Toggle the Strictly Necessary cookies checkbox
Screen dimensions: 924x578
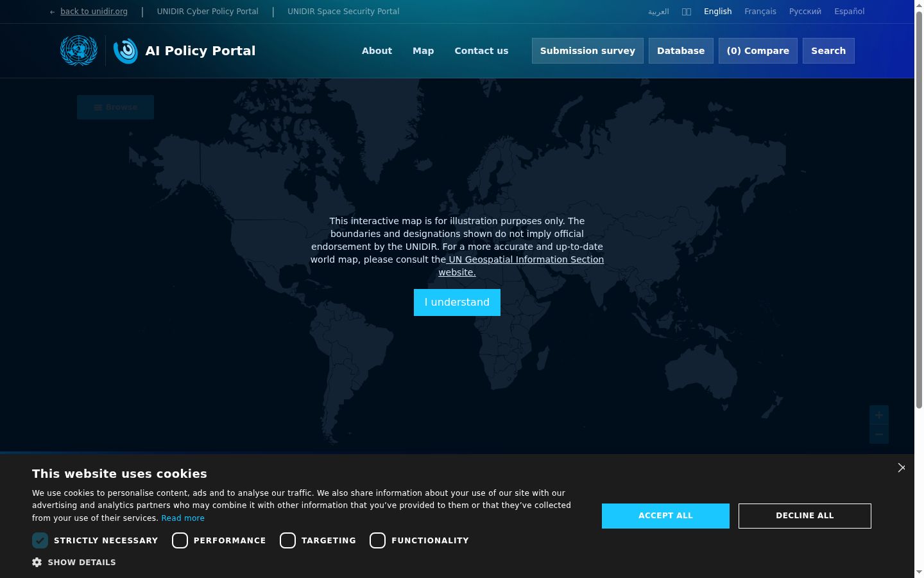pos(40,541)
